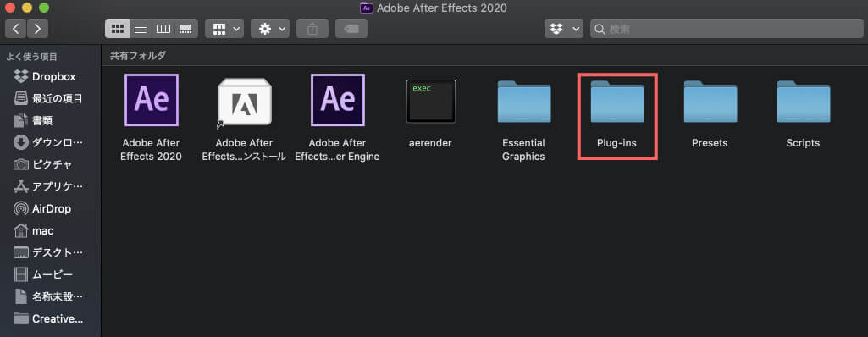Go back with the left chevron button
This screenshot has height=337, width=868.
[x=15, y=29]
